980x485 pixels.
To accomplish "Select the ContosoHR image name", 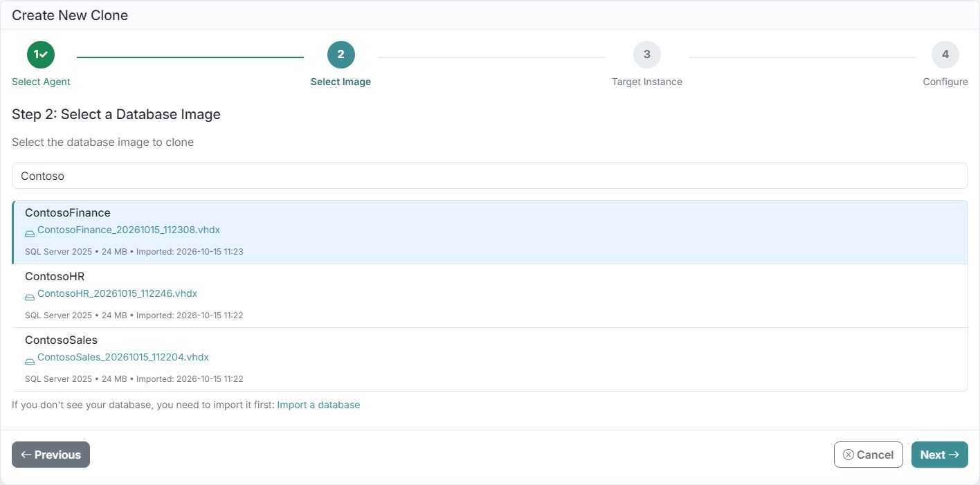I will click(55, 276).
